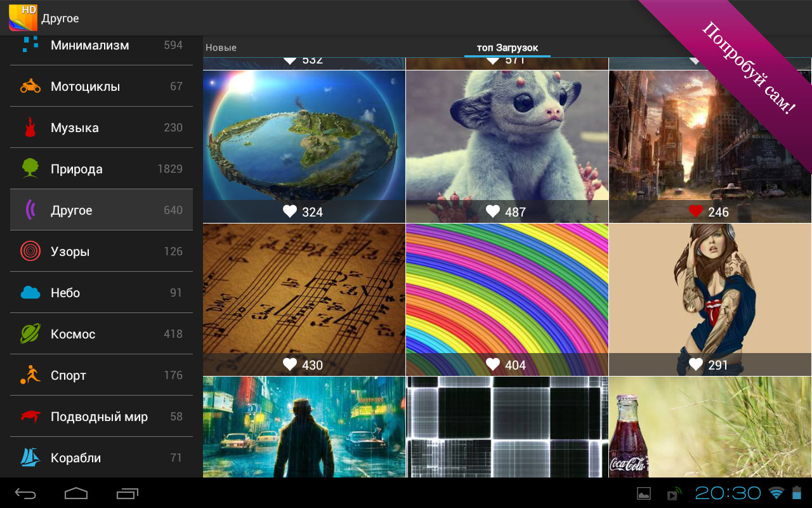Like the tattooed girl wallpaper with 291
Viewport: 812px width, 508px height.
696,364
